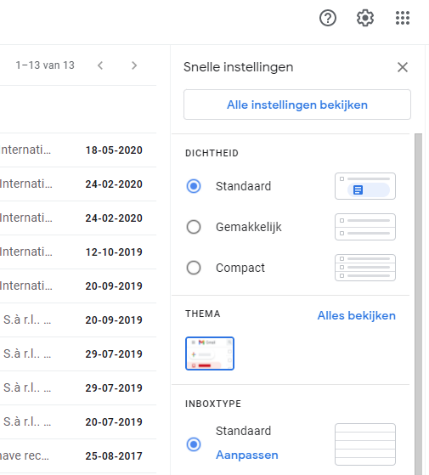Go to older messages with right arrow
This screenshot has height=475, width=429.
134,65
